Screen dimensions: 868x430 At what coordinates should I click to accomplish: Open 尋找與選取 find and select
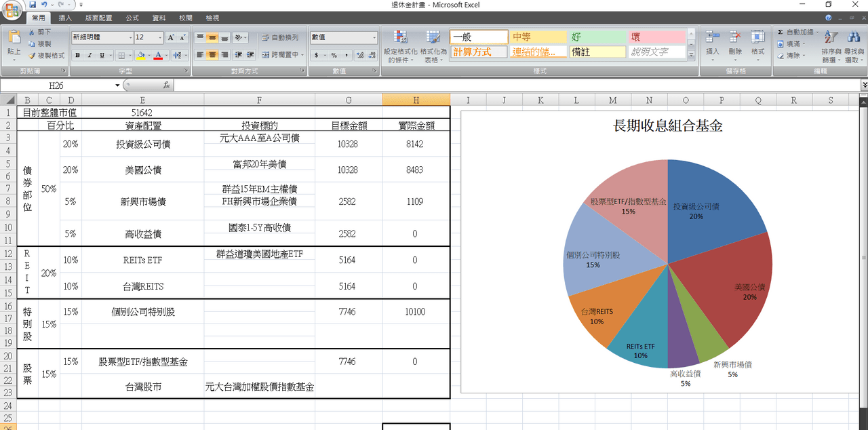click(x=854, y=46)
